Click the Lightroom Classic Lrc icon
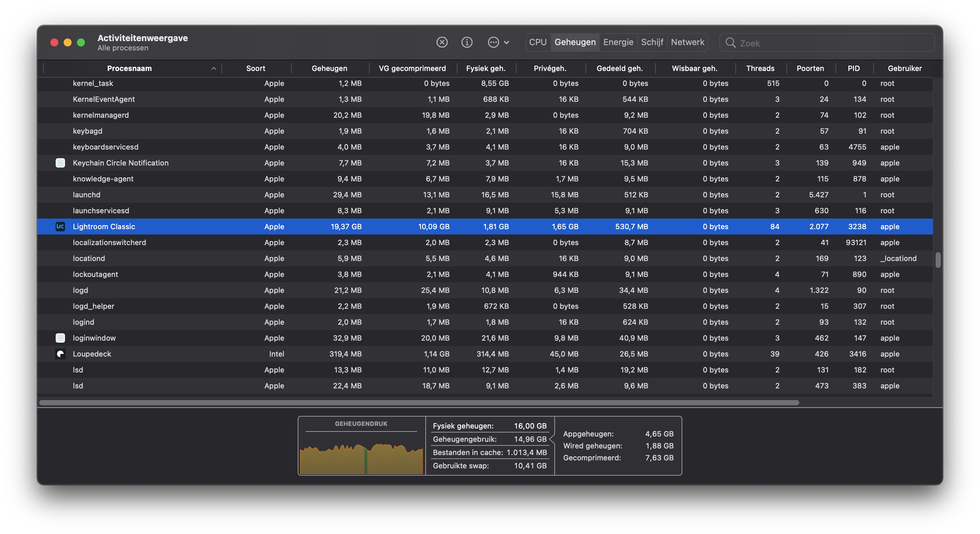 [60, 227]
